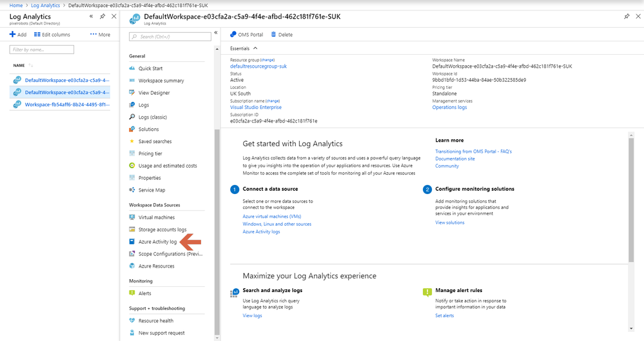The image size is (644, 341).
Task: Go to Log Analytics breadcrumb
Action: pos(46,5)
